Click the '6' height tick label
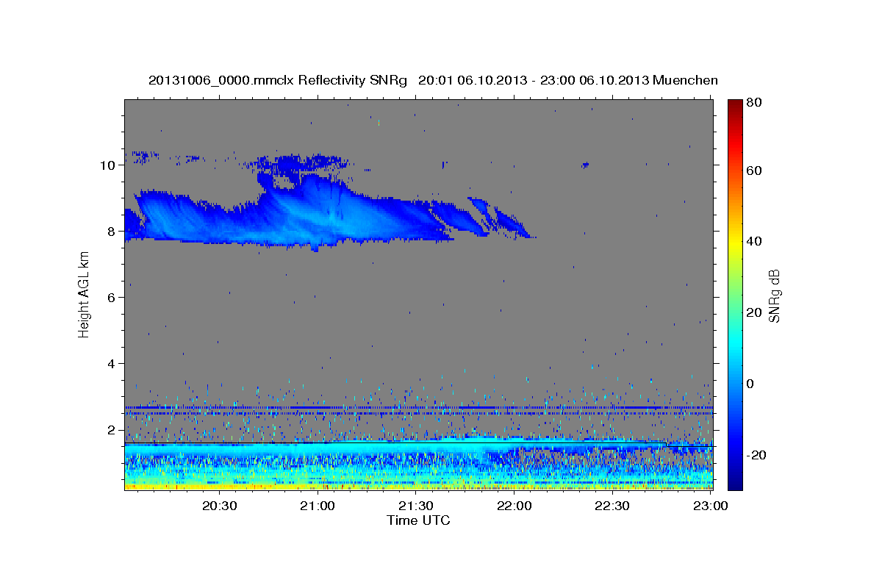 tap(112, 298)
